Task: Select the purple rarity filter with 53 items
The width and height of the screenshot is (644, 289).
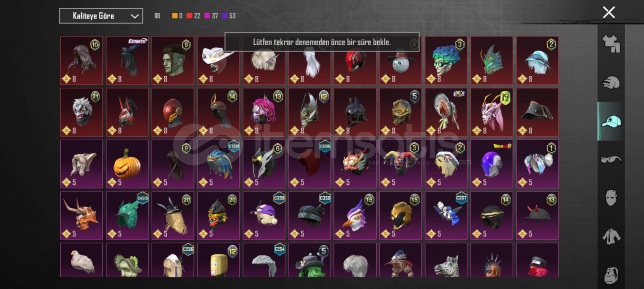Action: [228, 16]
